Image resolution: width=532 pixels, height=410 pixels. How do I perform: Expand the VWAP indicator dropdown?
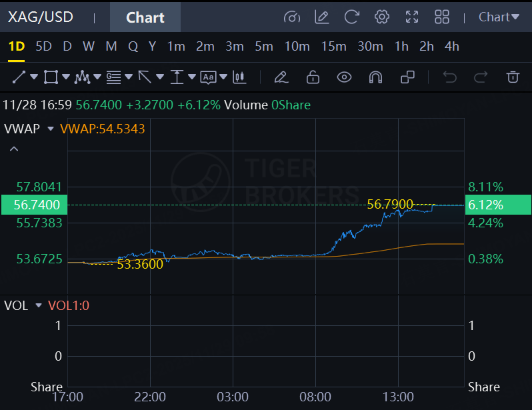pos(51,129)
